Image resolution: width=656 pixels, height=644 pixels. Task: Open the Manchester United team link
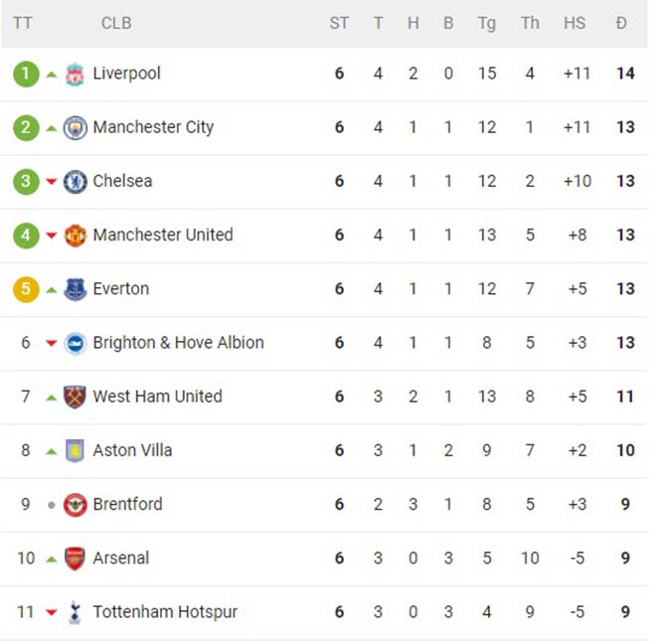tap(163, 236)
